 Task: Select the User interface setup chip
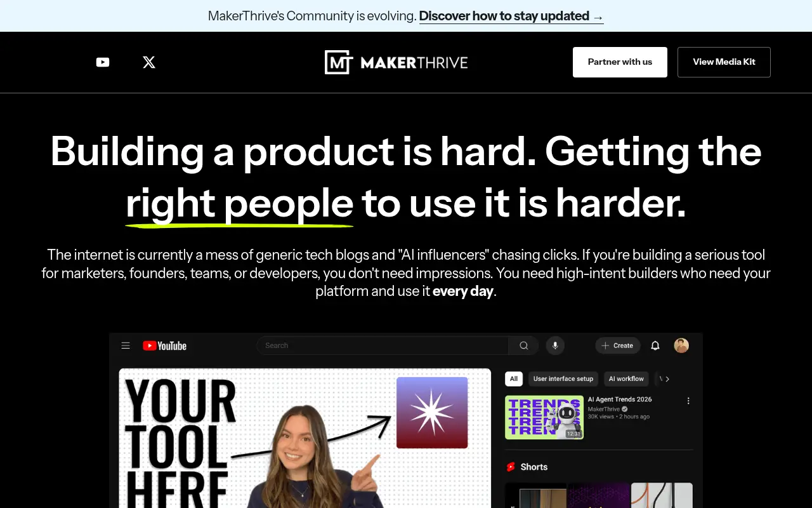coord(563,379)
